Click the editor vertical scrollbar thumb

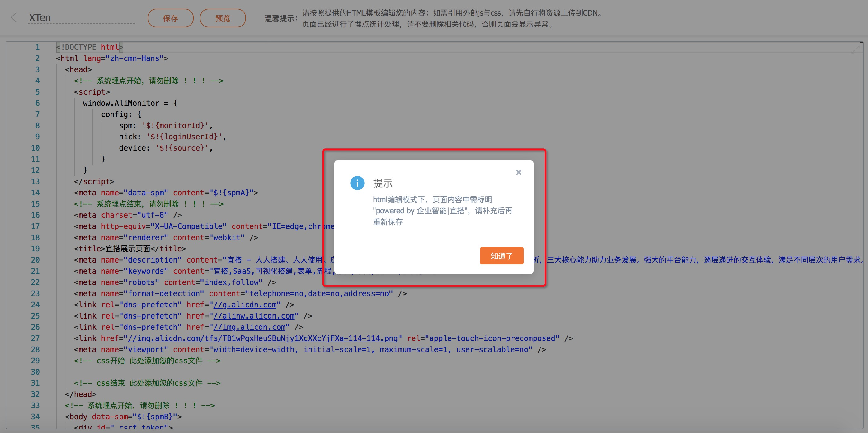pyautogui.click(x=861, y=43)
